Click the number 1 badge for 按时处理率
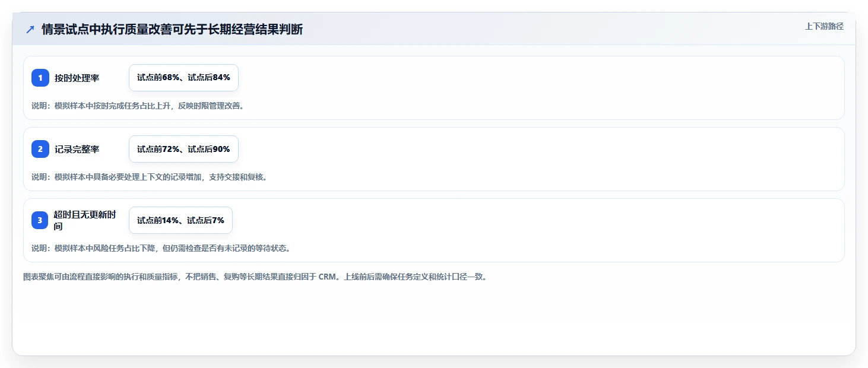Image resolution: width=868 pixels, height=368 pixels. click(40, 78)
